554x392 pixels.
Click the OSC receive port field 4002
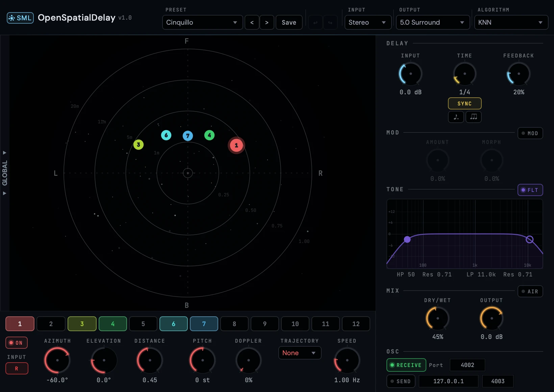tap(468, 365)
